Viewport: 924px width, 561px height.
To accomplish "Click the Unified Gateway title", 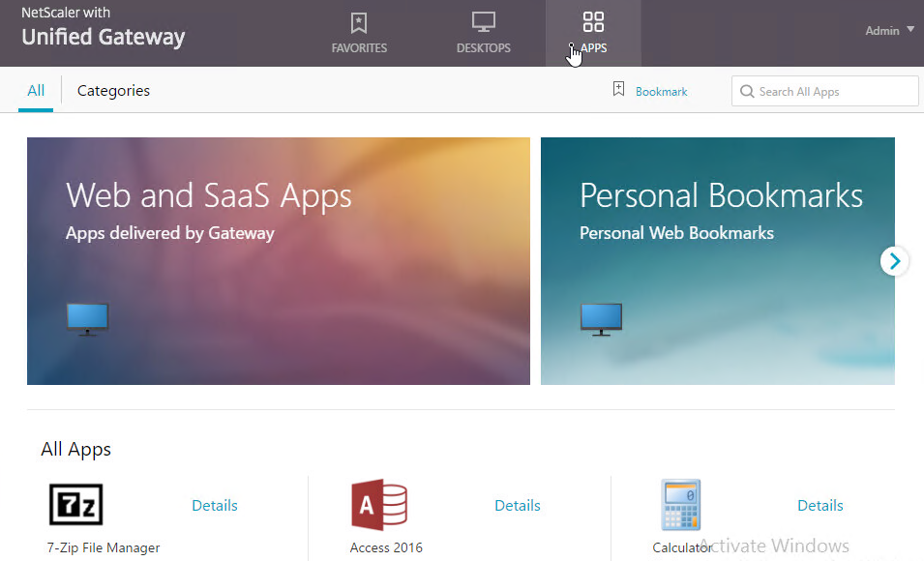I will 104,37.
